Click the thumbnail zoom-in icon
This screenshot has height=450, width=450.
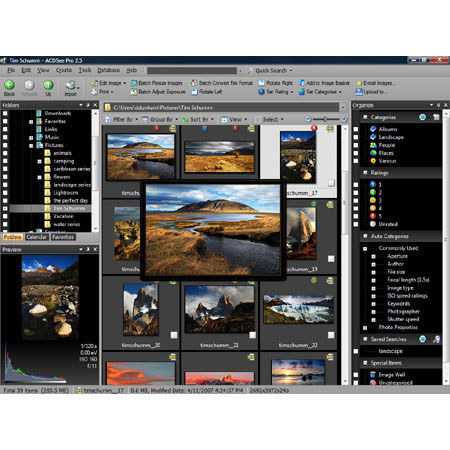coord(344,119)
